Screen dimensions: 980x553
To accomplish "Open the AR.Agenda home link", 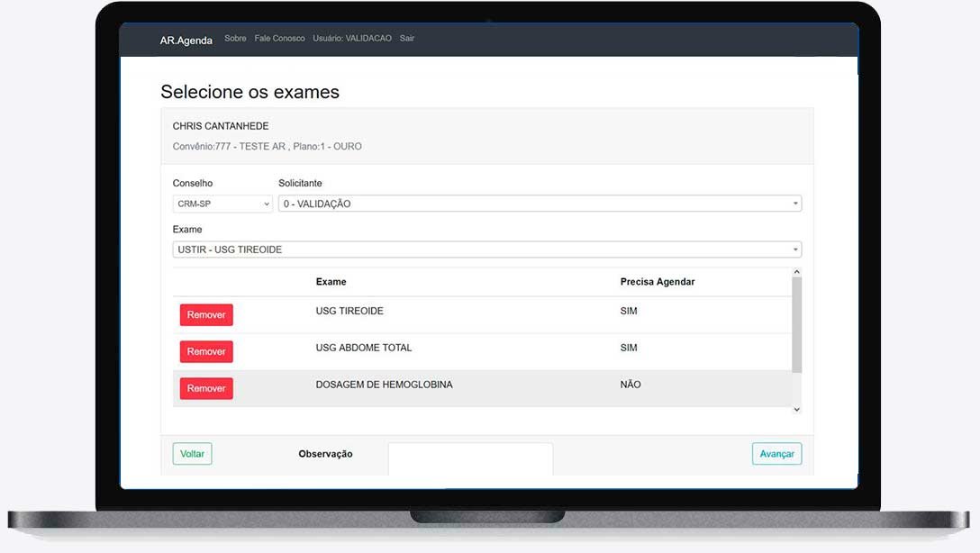I will click(186, 40).
